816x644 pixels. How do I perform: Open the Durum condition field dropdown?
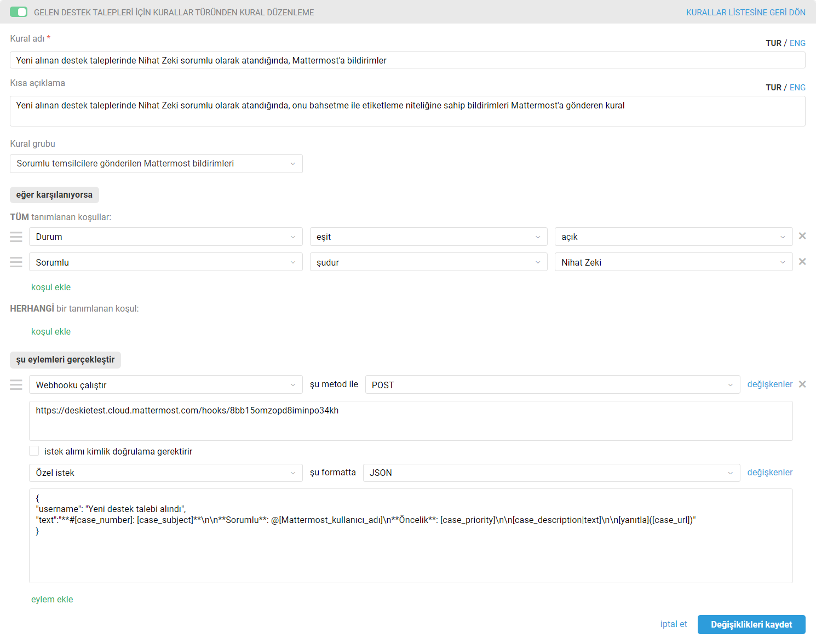[166, 237]
